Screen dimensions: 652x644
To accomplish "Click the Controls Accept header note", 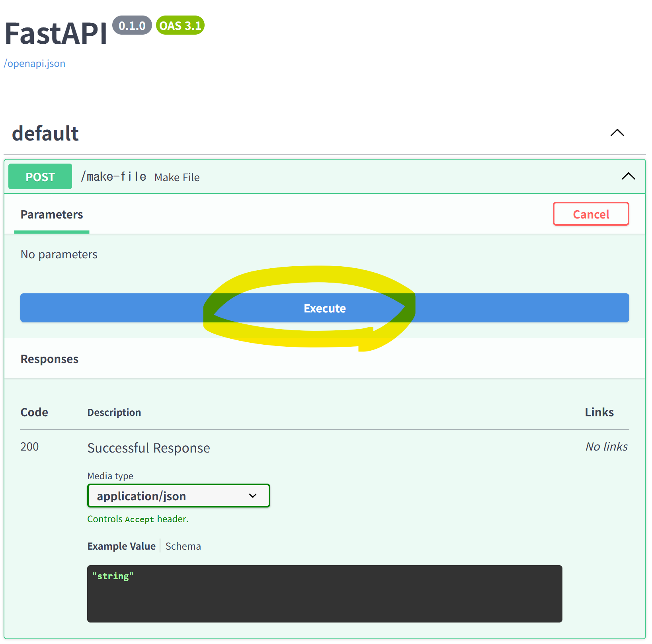I will pos(138,519).
